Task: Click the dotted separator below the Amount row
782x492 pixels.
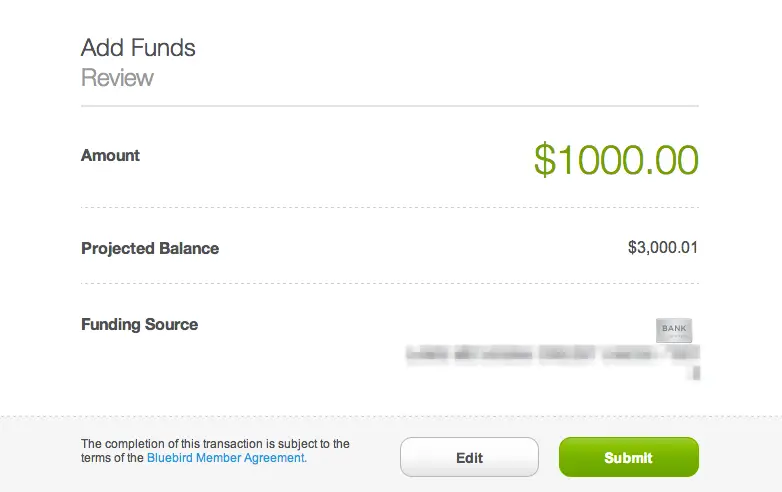Action: click(390, 207)
